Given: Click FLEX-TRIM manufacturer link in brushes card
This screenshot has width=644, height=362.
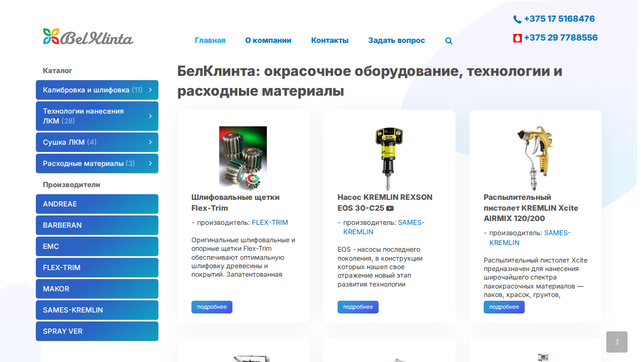Looking at the screenshot, I should click(x=270, y=222).
